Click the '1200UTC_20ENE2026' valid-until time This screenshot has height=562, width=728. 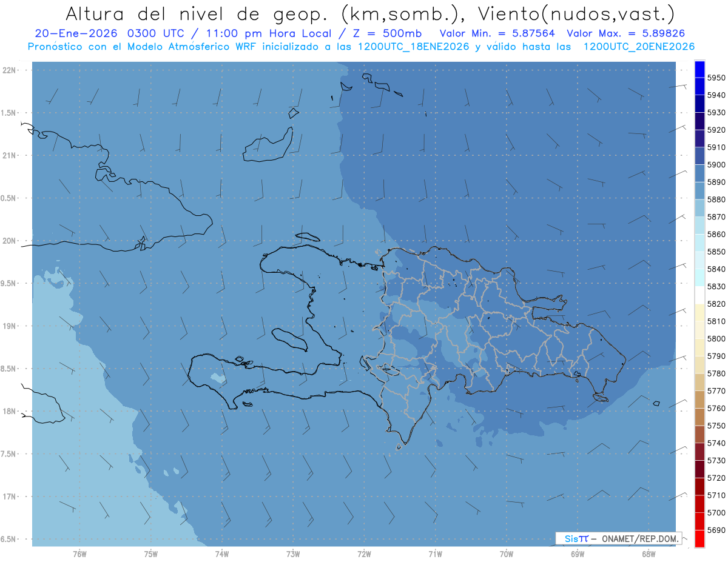pos(639,47)
